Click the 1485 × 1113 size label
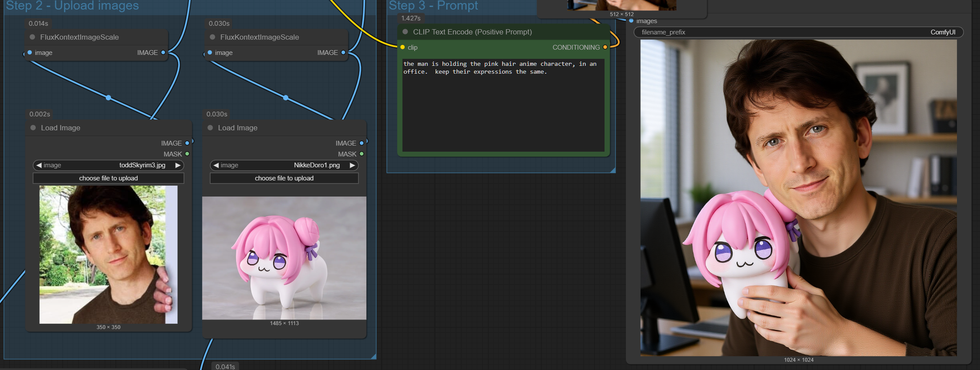The image size is (980, 370). point(284,323)
